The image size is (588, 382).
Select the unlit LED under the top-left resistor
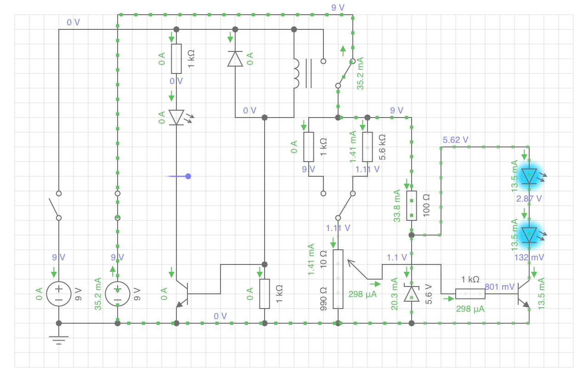point(176,117)
